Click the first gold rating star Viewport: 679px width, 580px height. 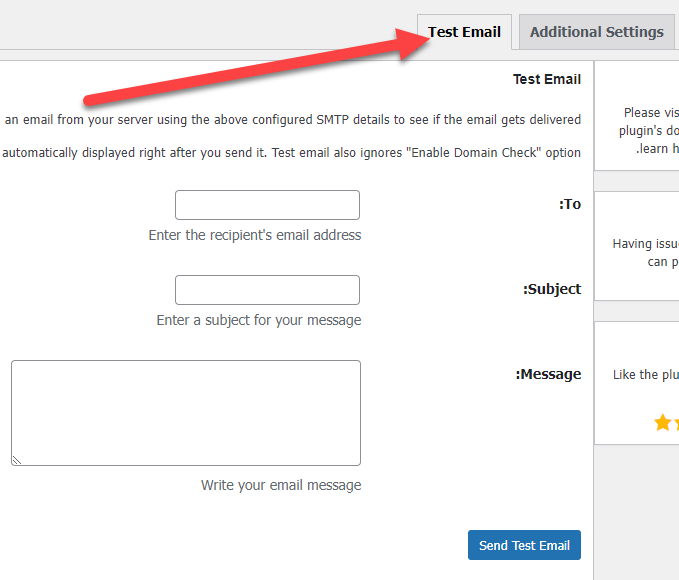[x=662, y=423]
